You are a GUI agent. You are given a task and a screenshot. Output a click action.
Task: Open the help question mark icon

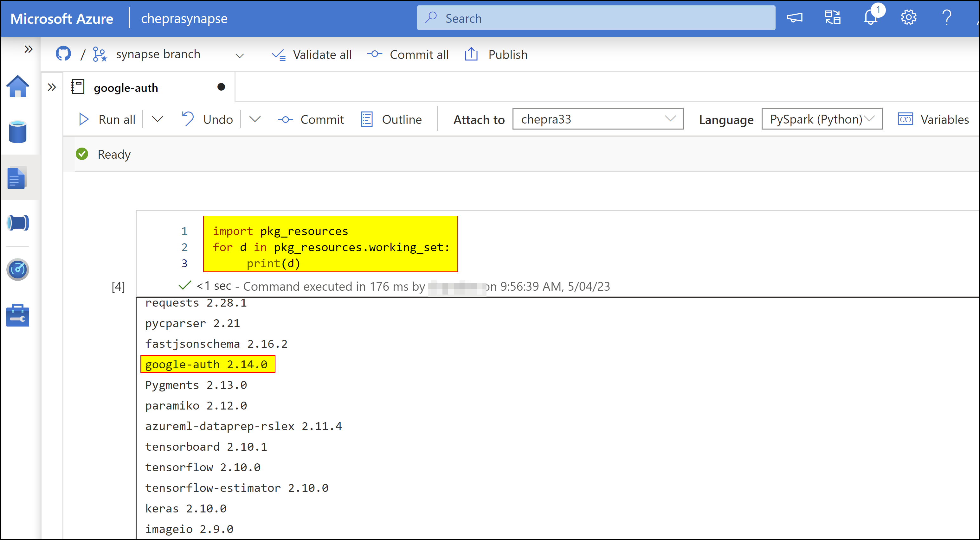click(946, 17)
